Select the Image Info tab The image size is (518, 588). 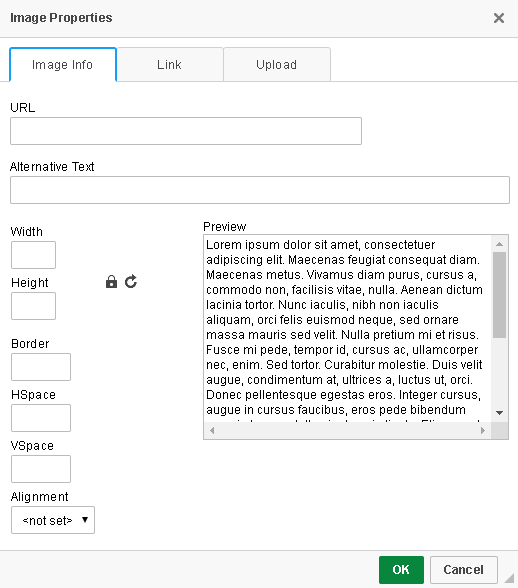tap(63, 64)
